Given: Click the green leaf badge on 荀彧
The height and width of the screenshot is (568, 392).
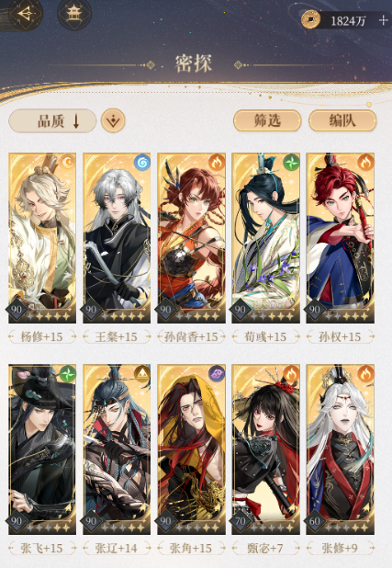Looking at the screenshot, I should pos(291,163).
